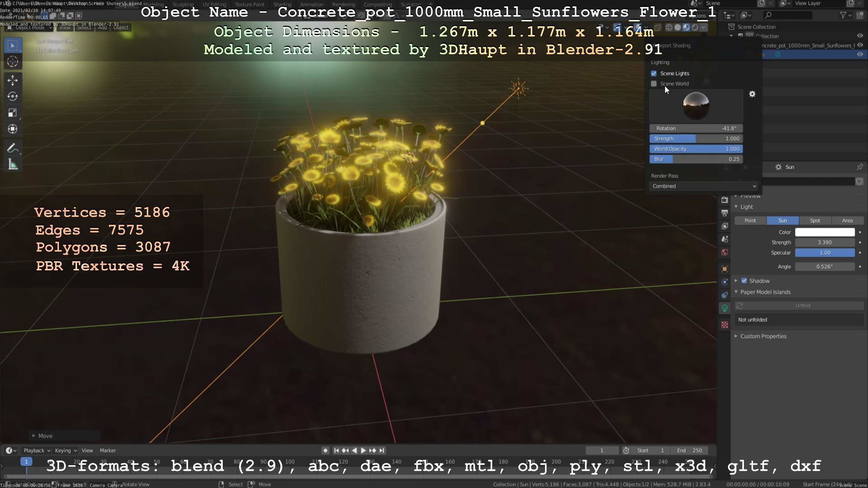Click the HDRI settings gear icon

(x=752, y=94)
